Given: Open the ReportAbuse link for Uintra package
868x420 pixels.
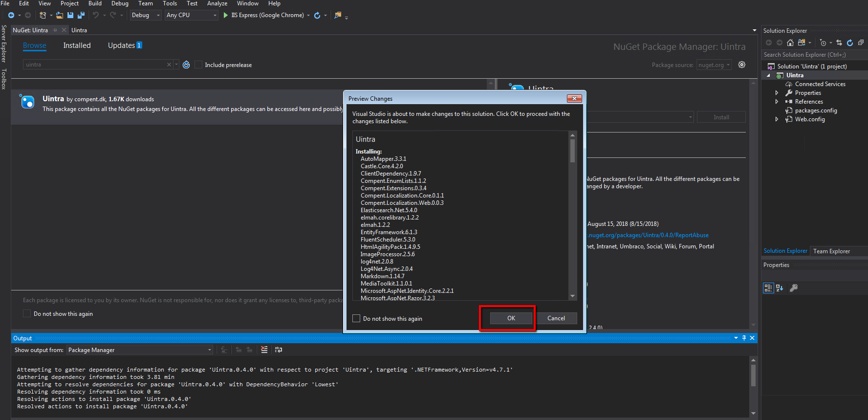Looking at the screenshot, I should (648, 235).
